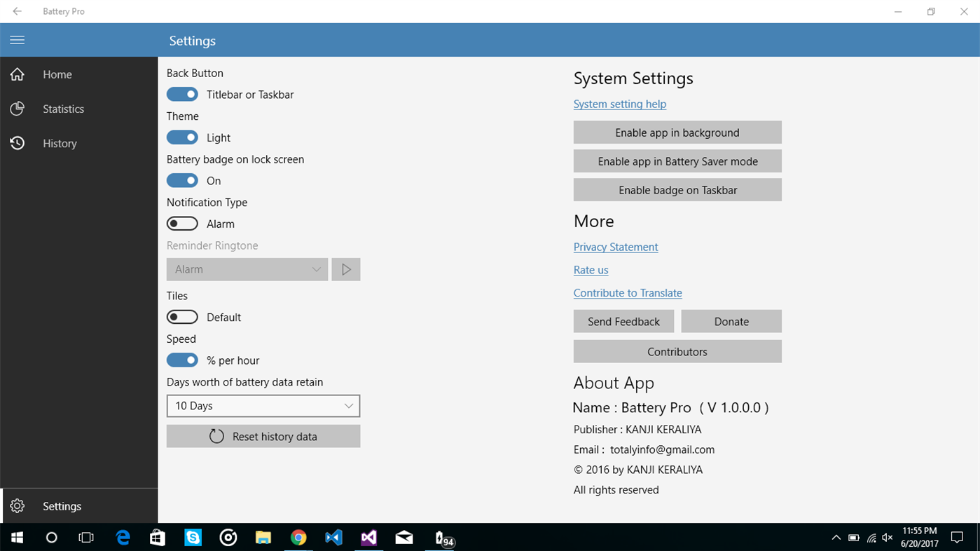980x551 pixels.
Task: Toggle Default tiles setting
Action: [182, 317]
